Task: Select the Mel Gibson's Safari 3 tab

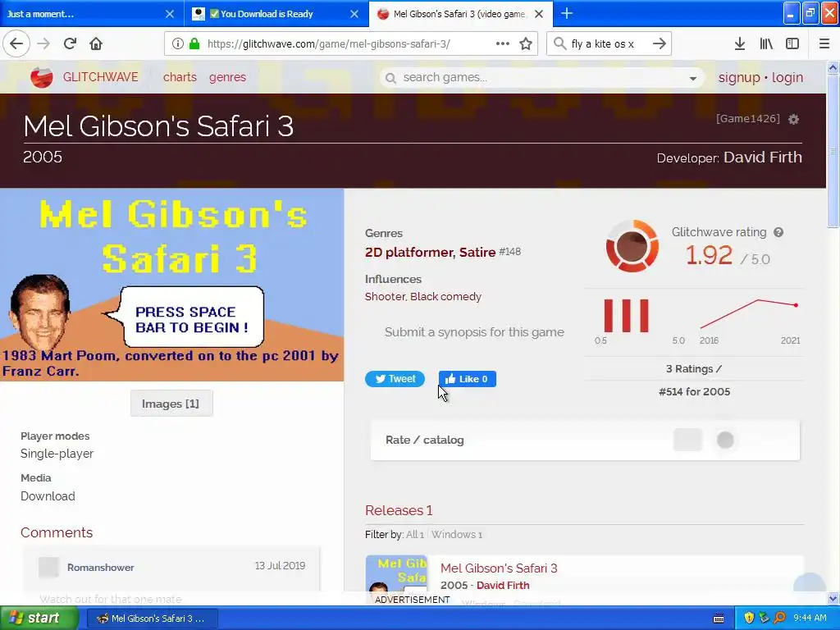Action: tap(461, 13)
